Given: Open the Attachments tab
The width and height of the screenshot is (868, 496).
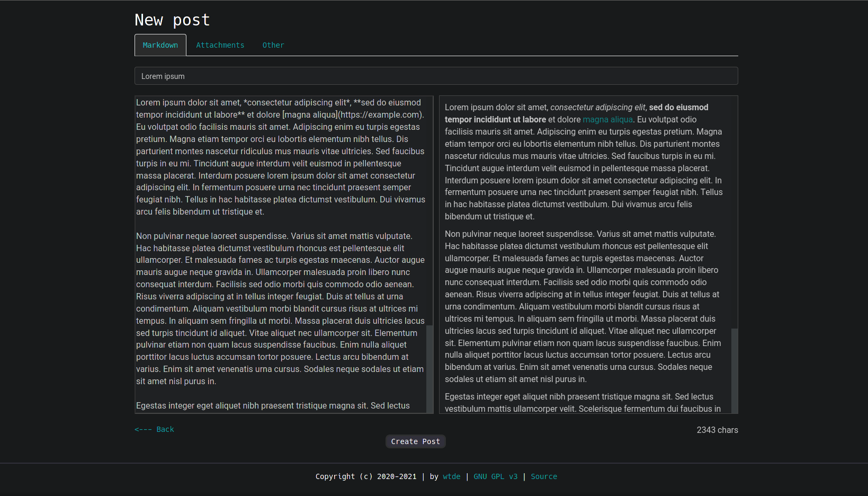Looking at the screenshot, I should click(220, 45).
